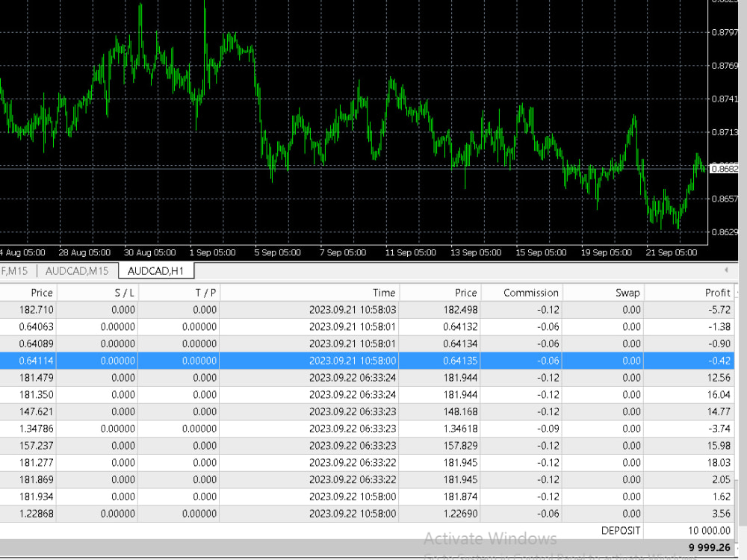Click the close price 157.829

(460, 446)
